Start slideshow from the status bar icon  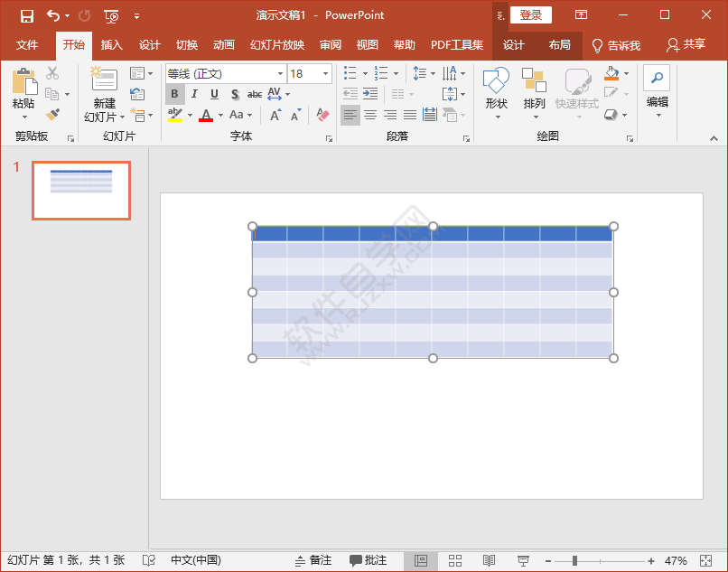tap(523, 561)
